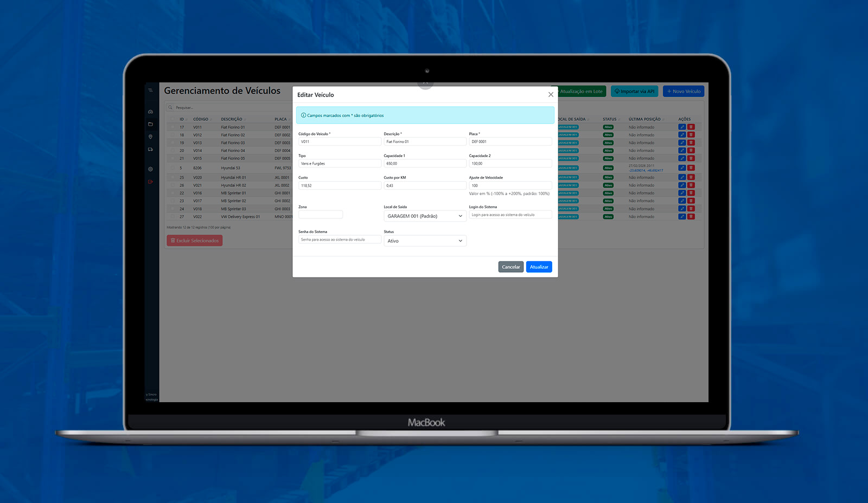Open the folder icon in the sidebar
The height and width of the screenshot is (503, 868).
(x=150, y=124)
